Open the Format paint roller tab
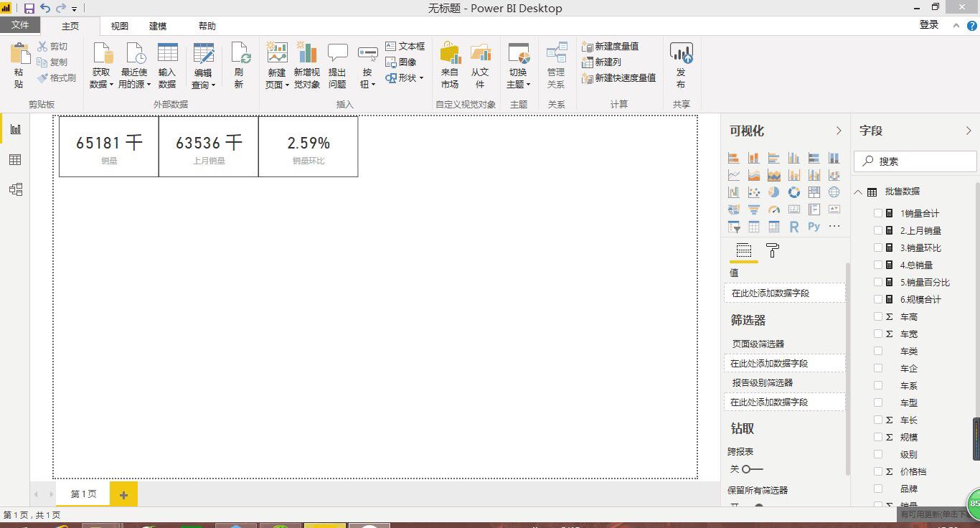Screen dimensions: 980x528 pyautogui.click(x=773, y=250)
